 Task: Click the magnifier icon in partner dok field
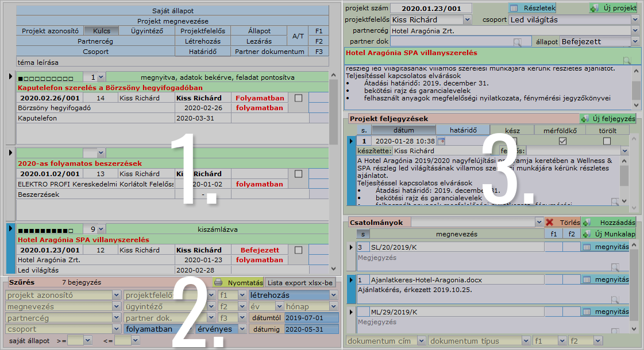518,42
